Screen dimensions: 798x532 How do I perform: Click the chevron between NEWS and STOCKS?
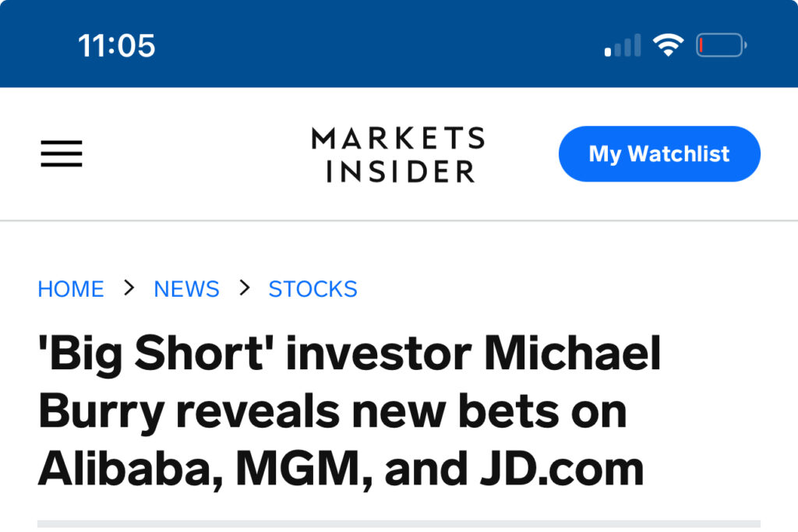point(245,288)
